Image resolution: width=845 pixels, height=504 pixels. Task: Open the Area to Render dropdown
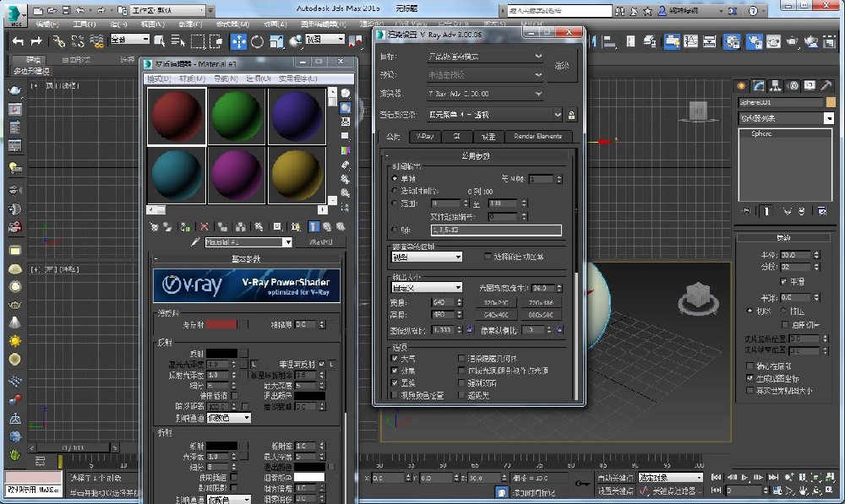pos(427,257)
